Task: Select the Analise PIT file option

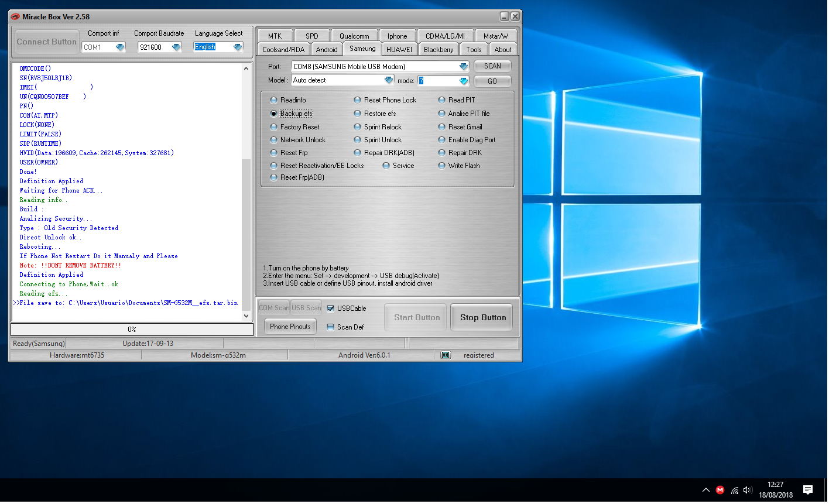Action: coord(464,114)
